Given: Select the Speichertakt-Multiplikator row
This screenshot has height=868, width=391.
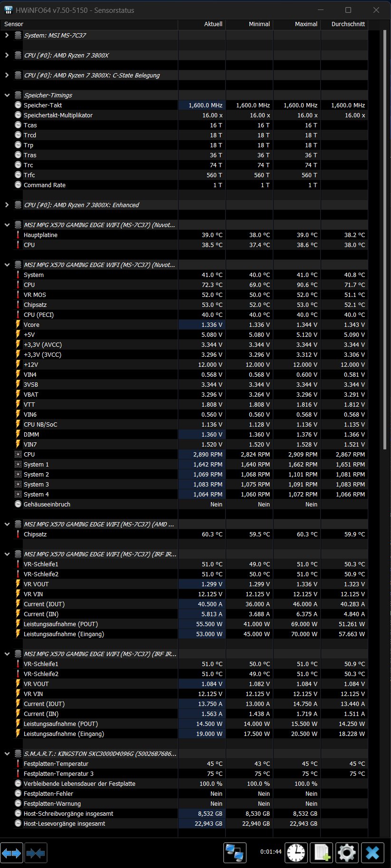Looking at the screenshot, I should click(184, 115).
